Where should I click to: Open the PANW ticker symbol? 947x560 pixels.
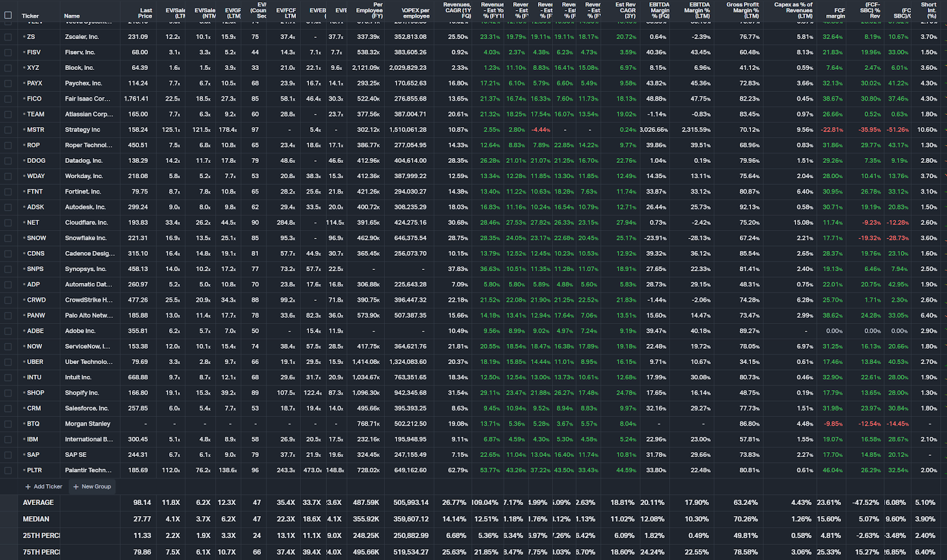coord(36,316)
